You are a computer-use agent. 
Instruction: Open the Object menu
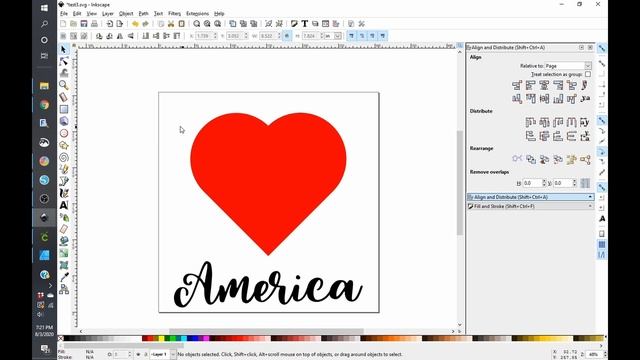point(126,13)
